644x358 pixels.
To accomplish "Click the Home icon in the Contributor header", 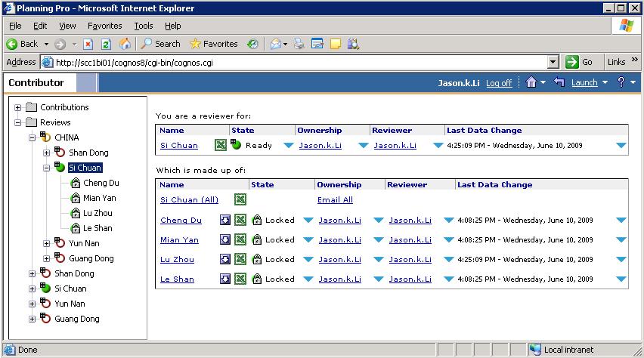I will [531, 82].
